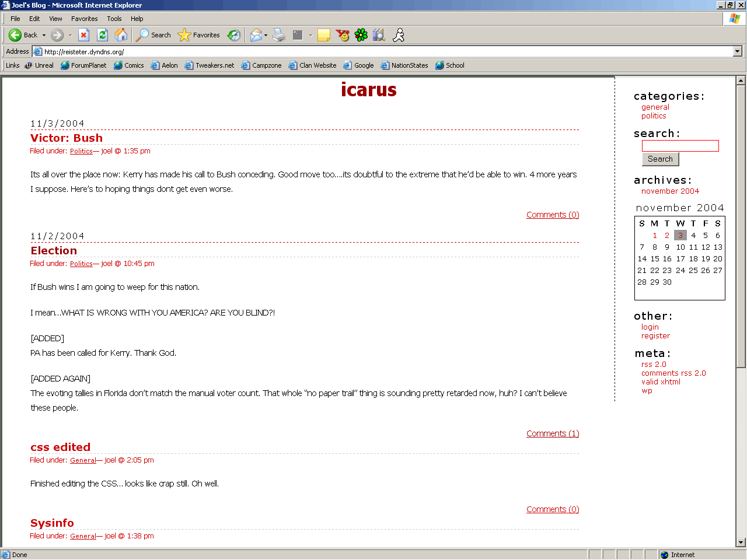Open the Unreal links bar shortcut

(39, 65)
